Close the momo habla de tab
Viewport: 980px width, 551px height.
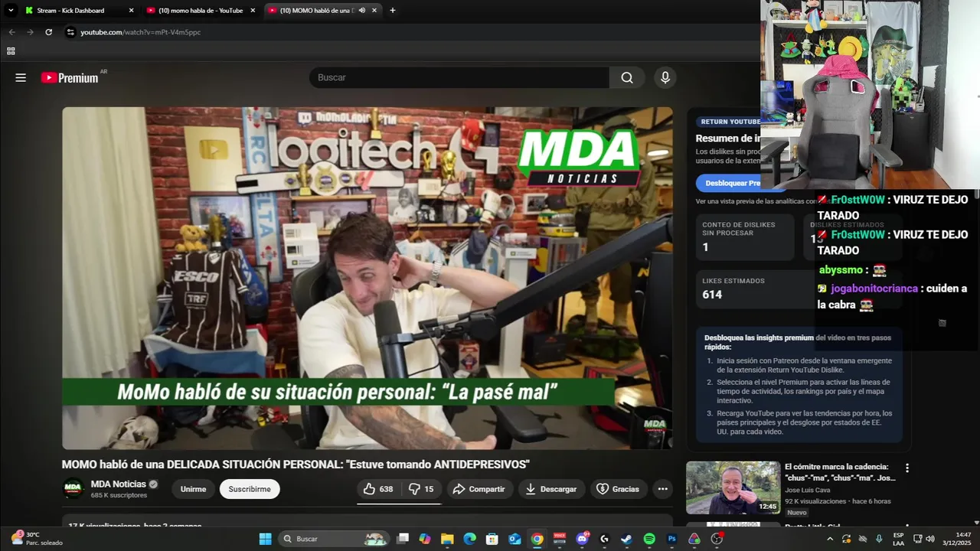[x=253, y=11]
